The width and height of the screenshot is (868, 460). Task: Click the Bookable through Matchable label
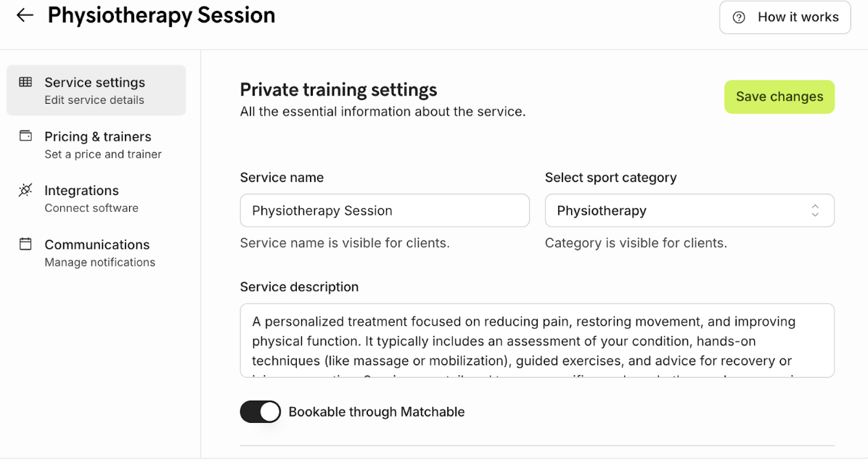pyautogui.click(x=377, y=411)
